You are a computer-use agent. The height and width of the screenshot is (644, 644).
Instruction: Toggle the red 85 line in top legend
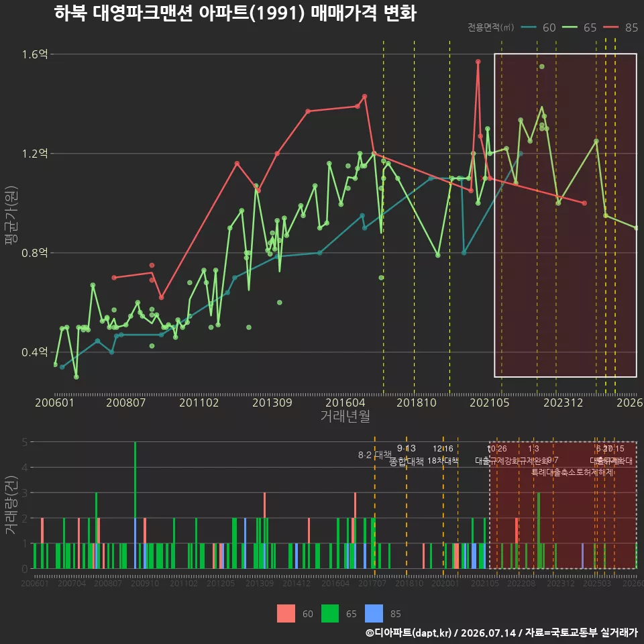[621, 28]
